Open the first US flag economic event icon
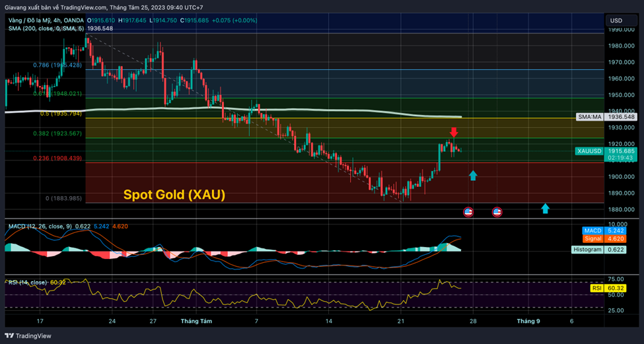 click(x=468, y=212)
